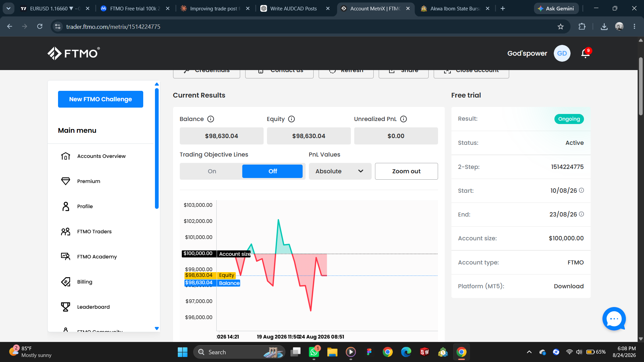Viewport: 644px width, 362px height.
Task: Open Accounts Overview menu link
Action: pos(101,156)
